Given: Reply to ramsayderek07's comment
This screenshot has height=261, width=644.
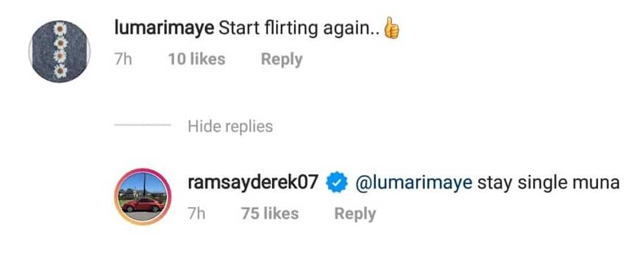Looking at the screenshot, I should click(x=355, y=214).
